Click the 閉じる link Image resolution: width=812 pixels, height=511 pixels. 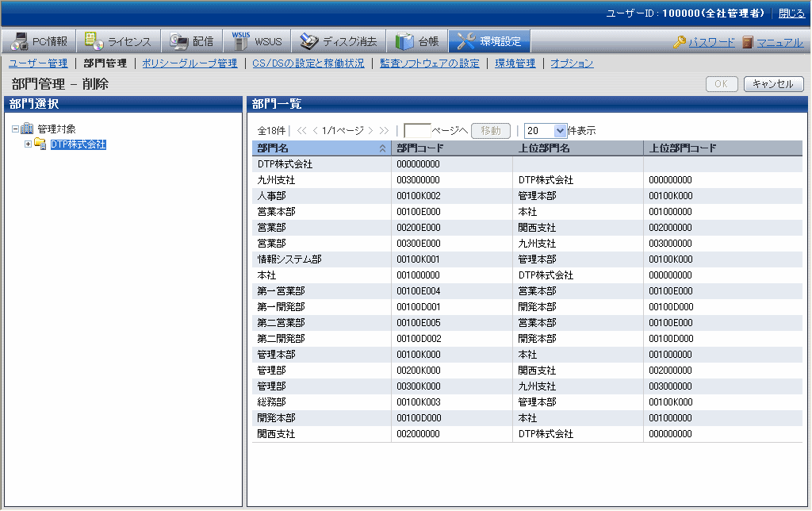point(791,13)
